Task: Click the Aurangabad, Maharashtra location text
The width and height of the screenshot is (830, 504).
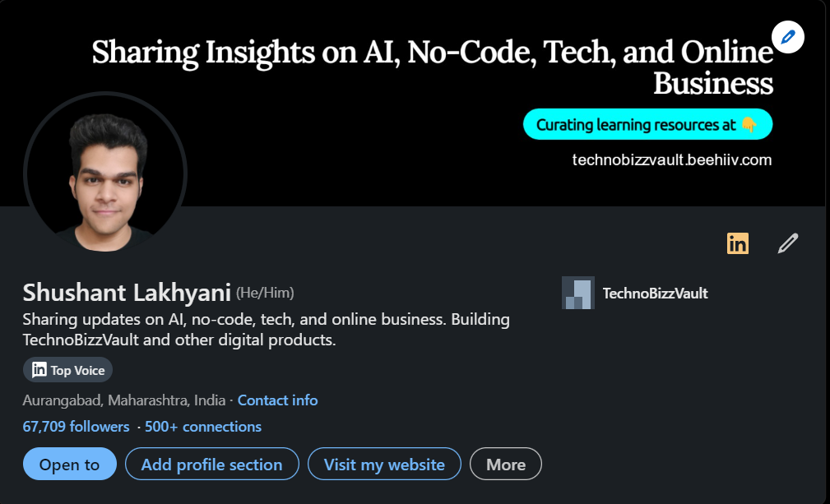Action: click(x=123, y=400)
